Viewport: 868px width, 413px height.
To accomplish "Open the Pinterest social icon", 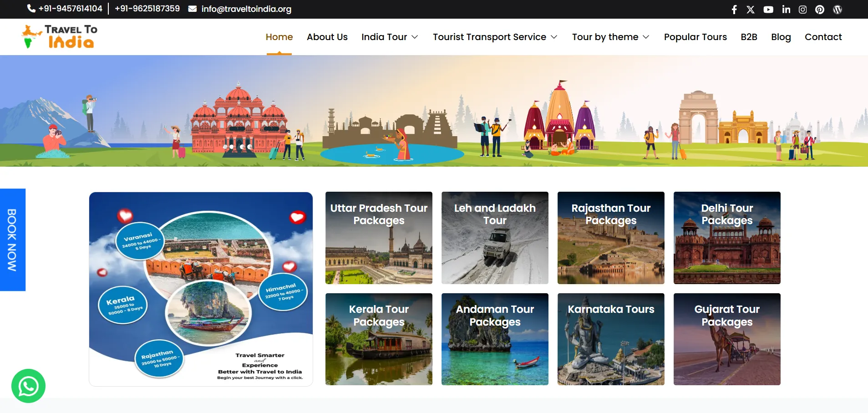I will 820,10.
